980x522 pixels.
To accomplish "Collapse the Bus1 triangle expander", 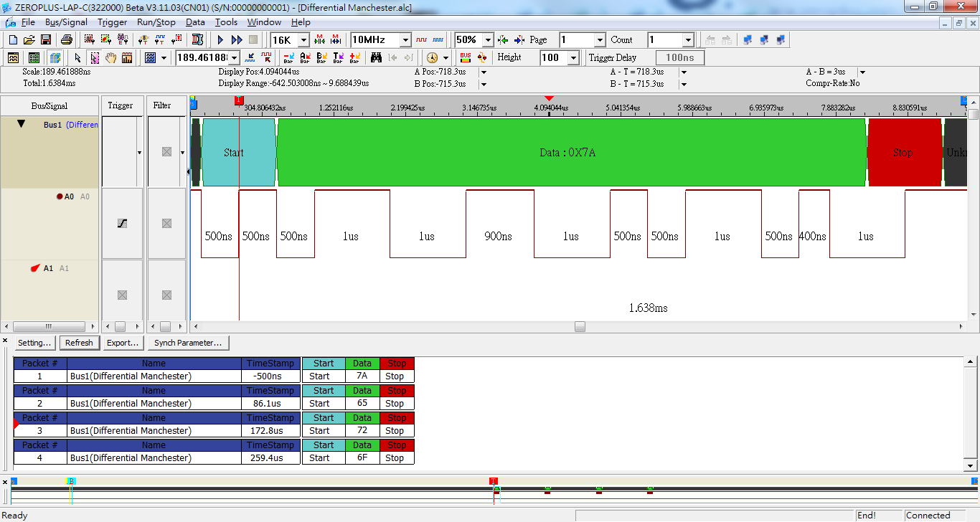I will coord(21,124).
